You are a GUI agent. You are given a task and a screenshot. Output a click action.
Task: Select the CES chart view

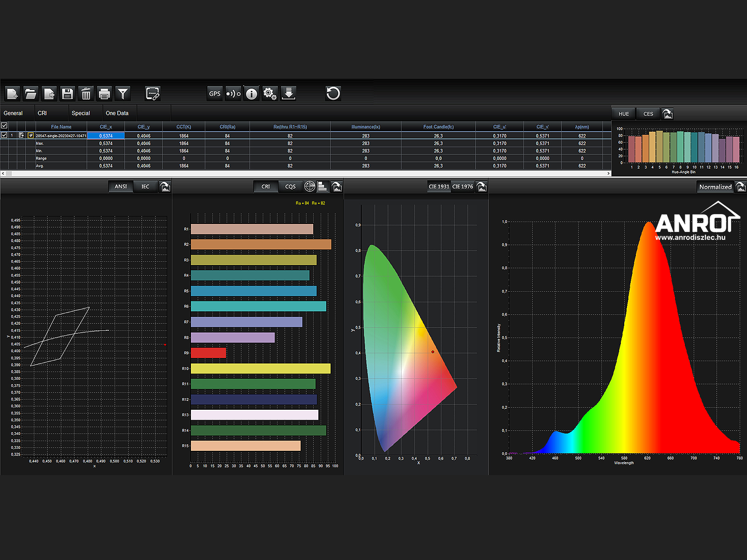tap(648, 114)
